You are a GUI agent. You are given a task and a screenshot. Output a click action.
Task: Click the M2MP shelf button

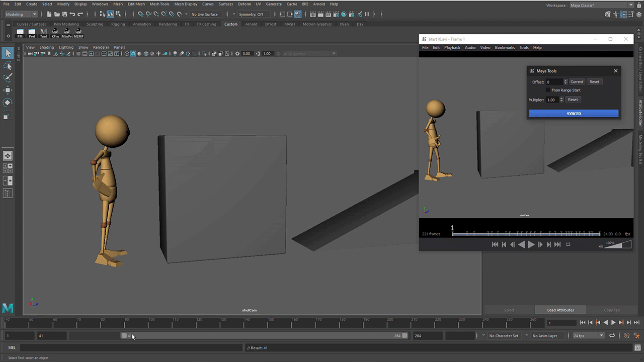(78, 33)
